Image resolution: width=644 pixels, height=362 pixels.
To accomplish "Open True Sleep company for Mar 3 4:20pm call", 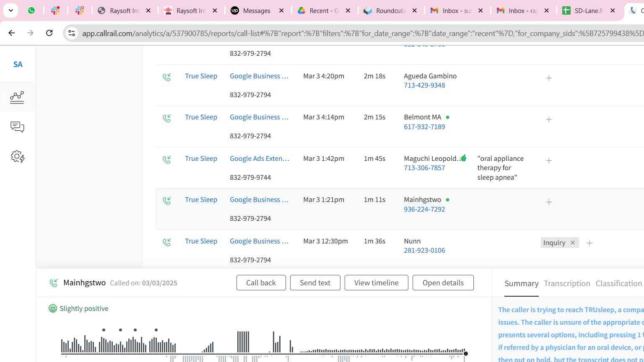I will click(x=201, y=76).
